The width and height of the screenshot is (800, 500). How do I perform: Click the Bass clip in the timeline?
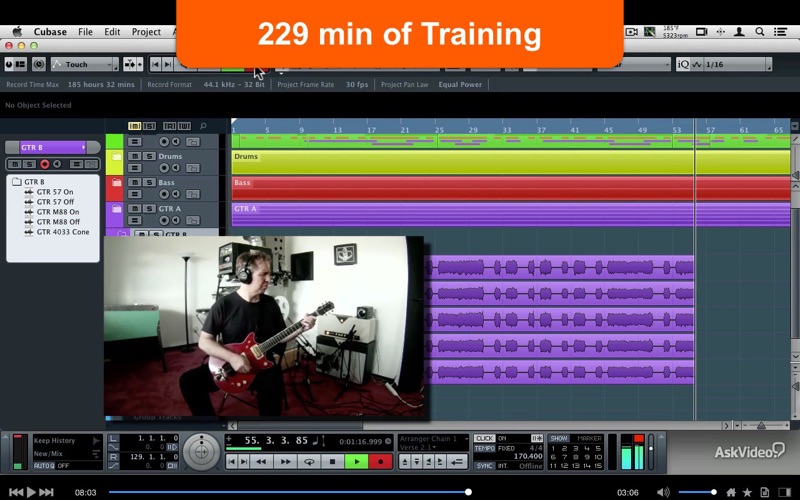point(511,188)
